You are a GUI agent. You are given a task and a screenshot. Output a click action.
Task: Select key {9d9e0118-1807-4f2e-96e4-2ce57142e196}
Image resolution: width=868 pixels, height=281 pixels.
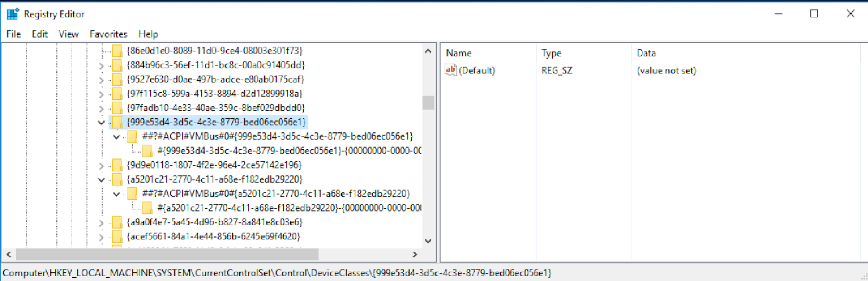coord(214,165)
